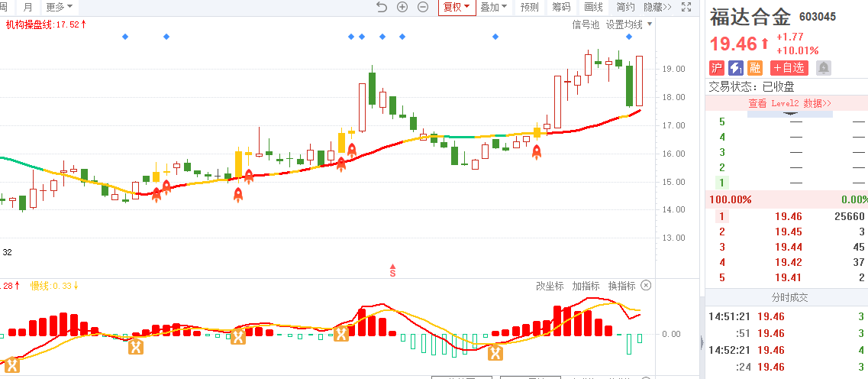Screen dimensions: 868x379
Task: Close the MACD indicator panel with X icon
Action: tap(646, 285)
